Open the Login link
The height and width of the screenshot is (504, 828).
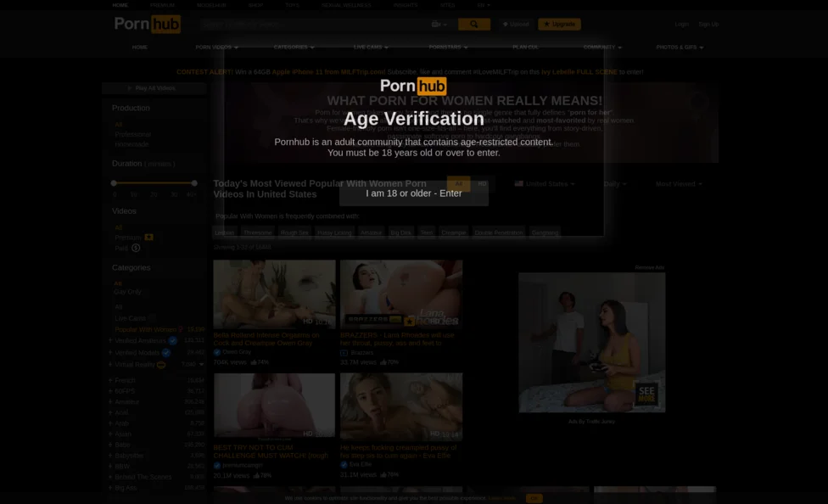681,25
